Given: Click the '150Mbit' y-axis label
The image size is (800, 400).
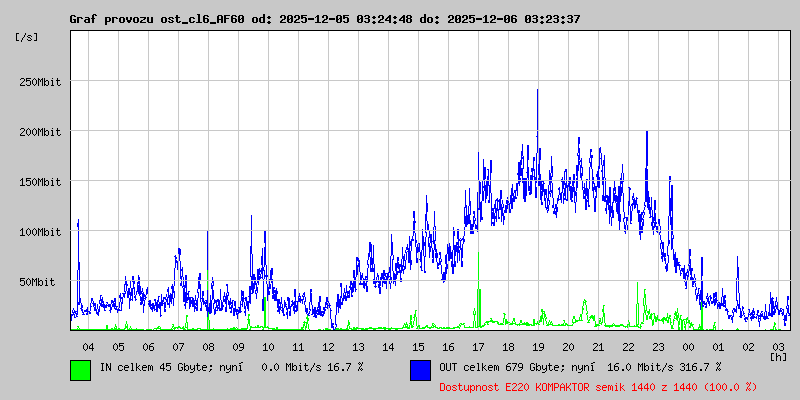Looking at the screenshot, I should tap(38, 182).
